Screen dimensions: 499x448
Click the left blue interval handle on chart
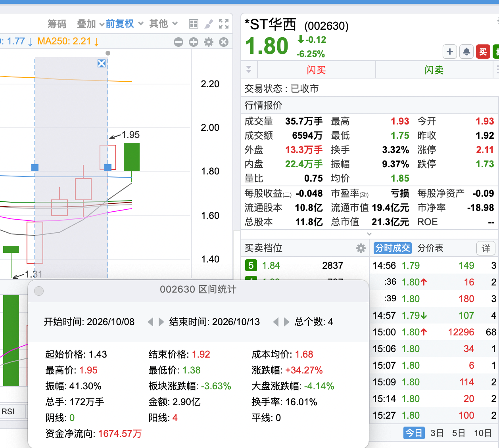point(35,168)
